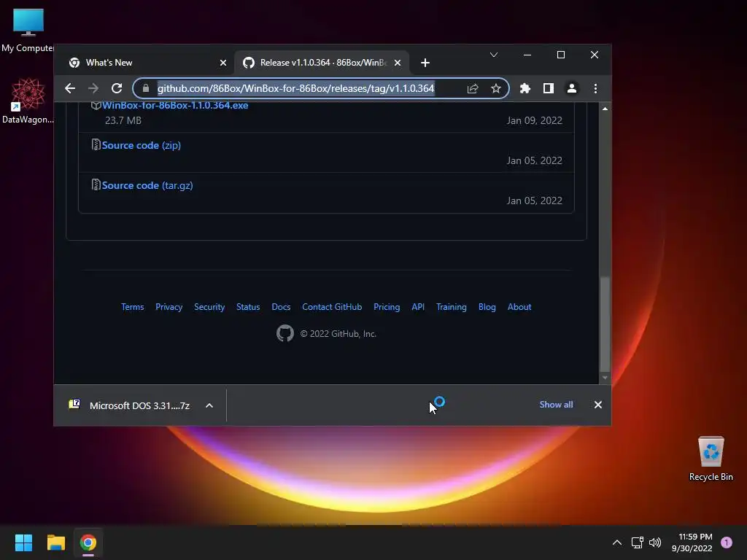Open the Privacy footer link
Viewport: 747px width, 560px height.
pos(169,307)
